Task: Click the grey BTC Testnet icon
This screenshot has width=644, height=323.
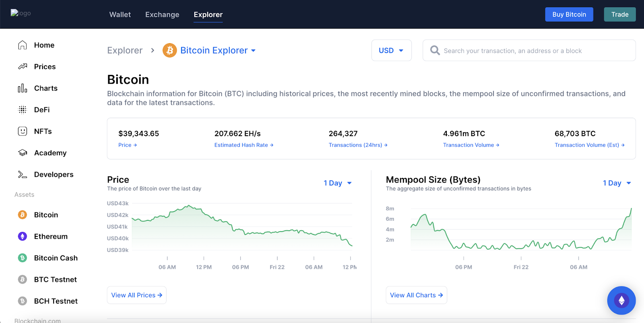Action: [x=23, y=280]
